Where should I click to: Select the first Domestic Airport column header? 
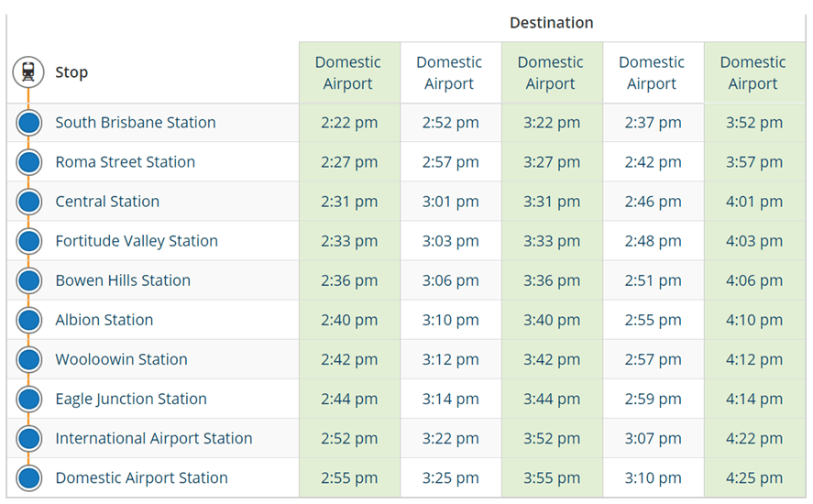tap(348, 72)
